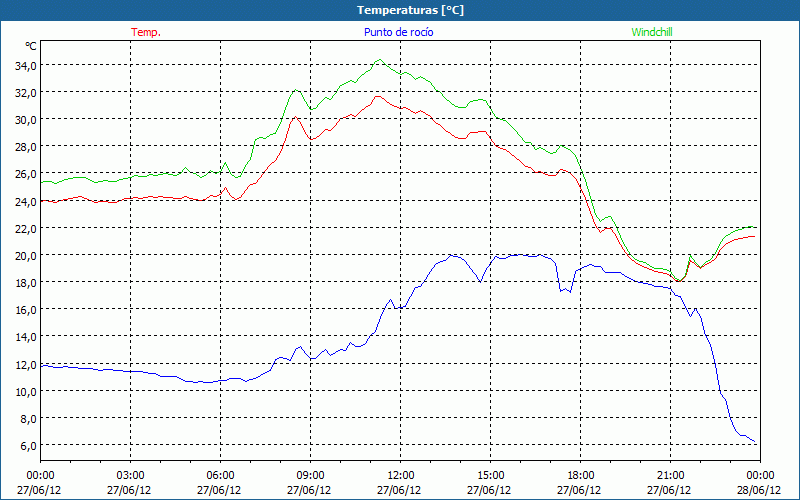Click the 8,0 y-axis value

point(28,418)
